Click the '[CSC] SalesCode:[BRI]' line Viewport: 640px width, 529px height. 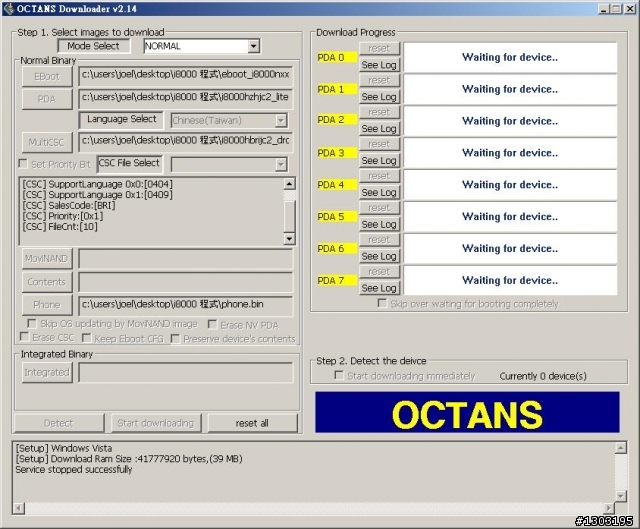(x=69, y=205)
